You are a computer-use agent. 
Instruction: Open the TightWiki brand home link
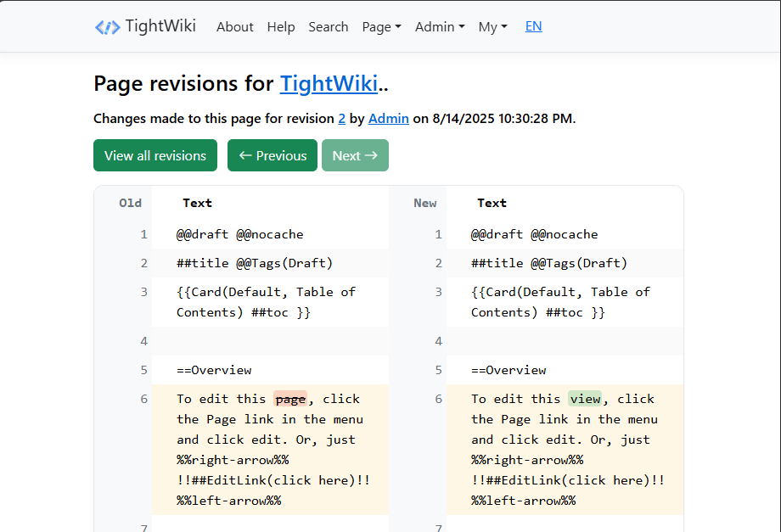point(145,26)
